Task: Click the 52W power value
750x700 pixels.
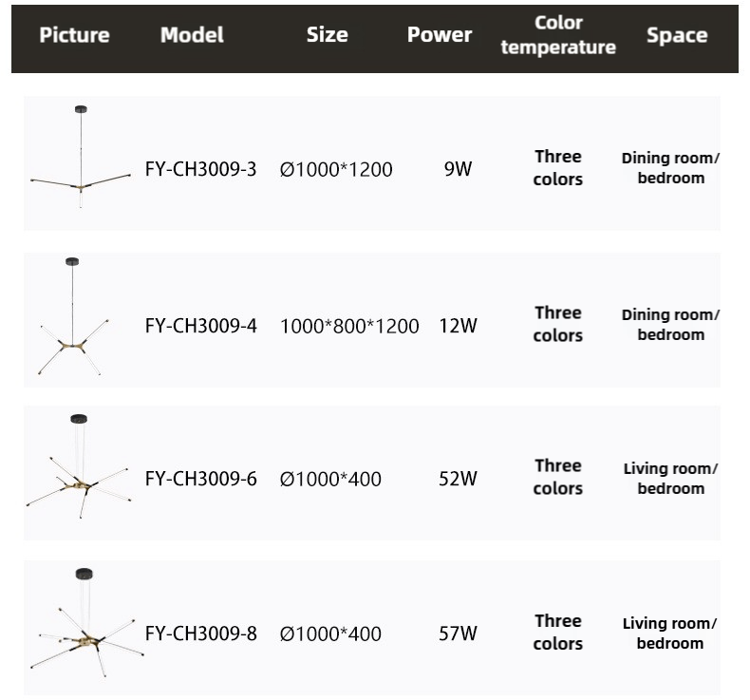Action: [x=458, y=479]
